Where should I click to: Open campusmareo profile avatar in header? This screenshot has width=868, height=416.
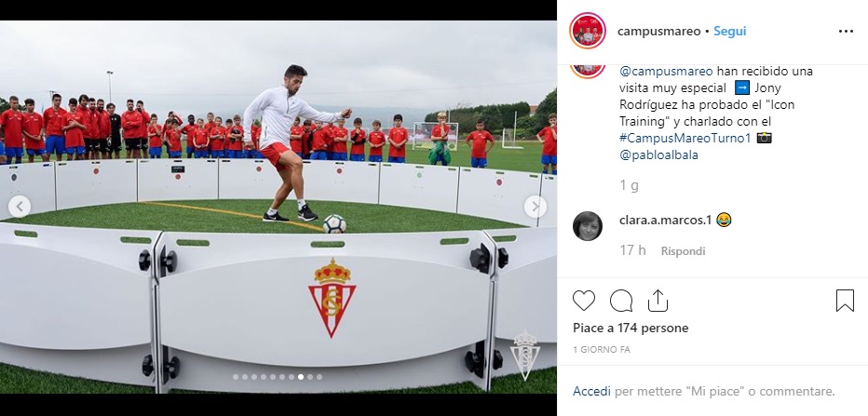588,31
